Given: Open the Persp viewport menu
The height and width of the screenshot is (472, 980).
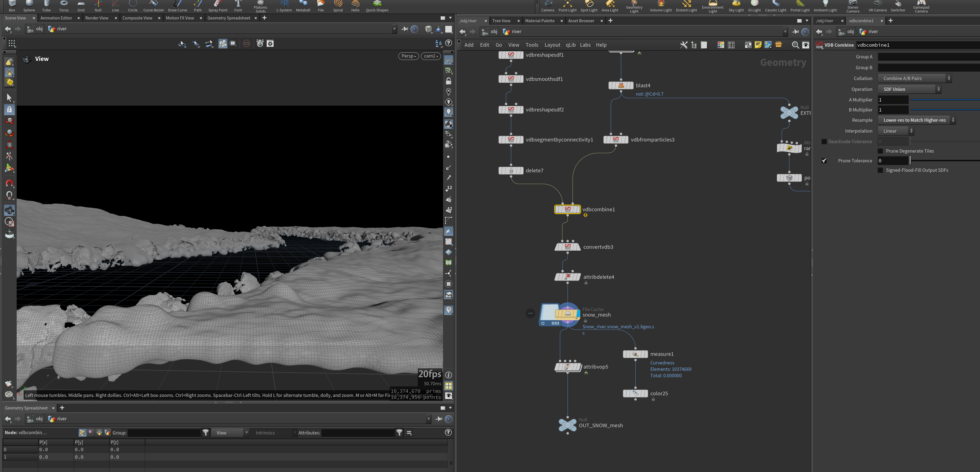Looking at the screenshot, I should (409, 56).
